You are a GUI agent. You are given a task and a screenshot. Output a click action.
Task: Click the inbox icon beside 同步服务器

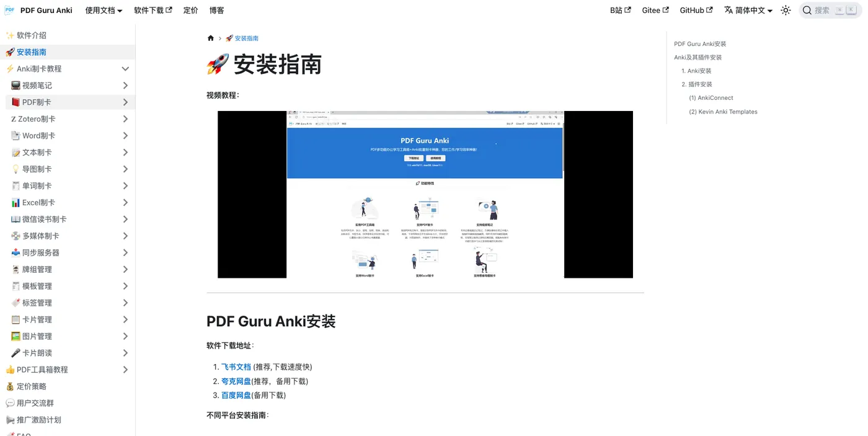coord(15,253)
